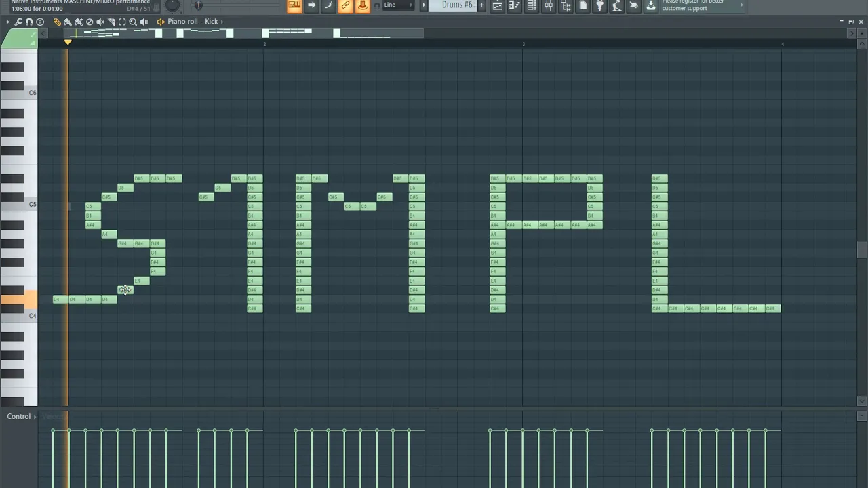Open the piano roll options menu arrow
This screenshot has height=488, width=868.
coord(7,22)
